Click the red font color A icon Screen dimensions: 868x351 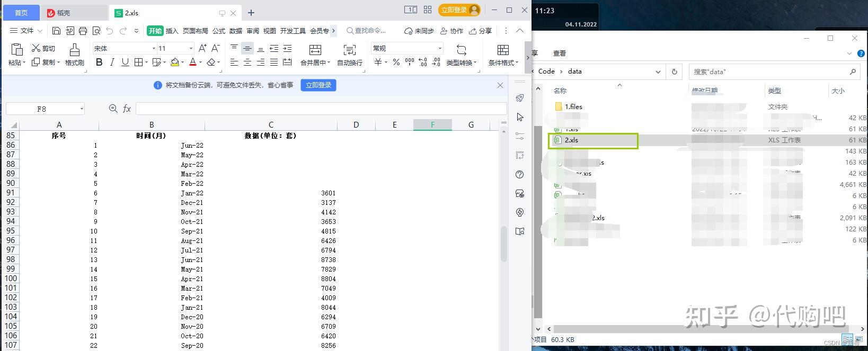coord(192,62)
